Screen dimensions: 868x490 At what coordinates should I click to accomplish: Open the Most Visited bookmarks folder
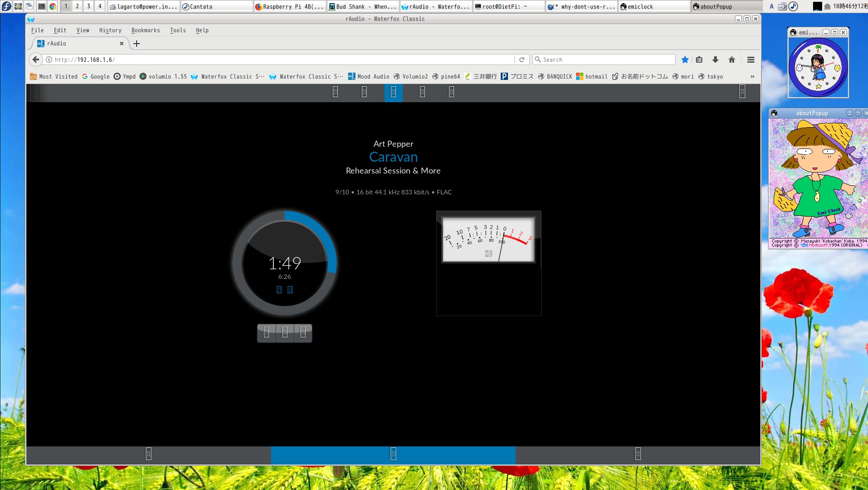(x=54, y=76)
